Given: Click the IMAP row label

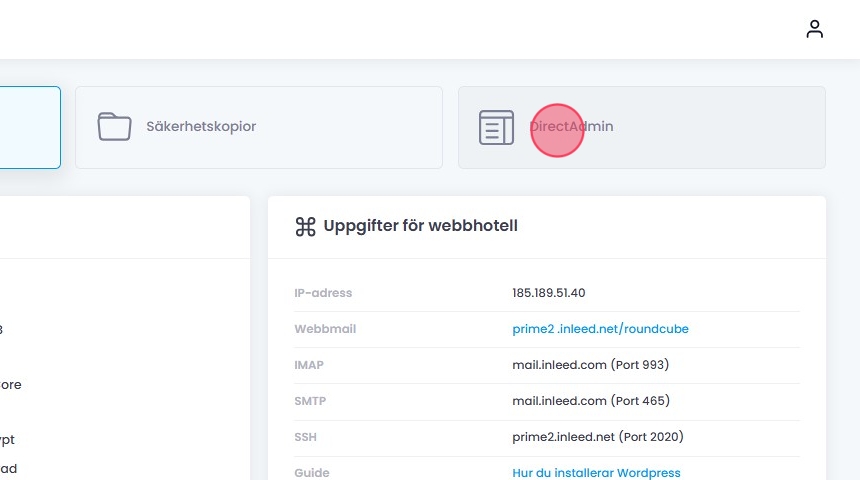Looking at the screenshot, I should pyautogui.click(x=309, y=365).
